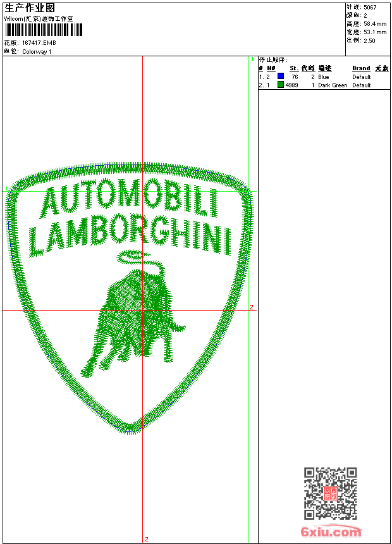The width and height of the screenshot is (392, 544).
Task: Click the width value '53.1mm'
Action: click(x=375, y=32)
